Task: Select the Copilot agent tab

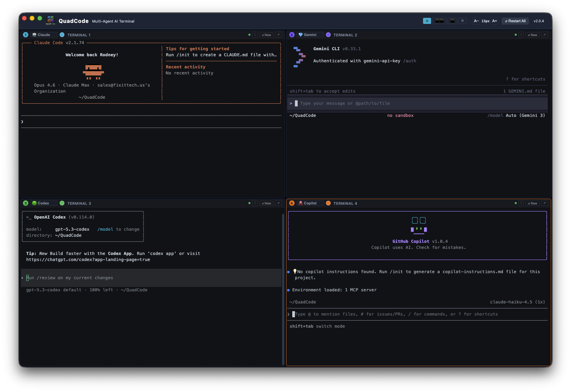Action: tap(310, 203)
